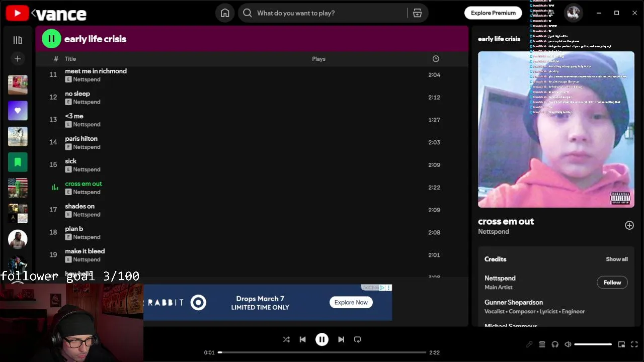This screenshot has height=362, width=644.
Task: Mute the volume speaker icon
Action: coord(568,344)
